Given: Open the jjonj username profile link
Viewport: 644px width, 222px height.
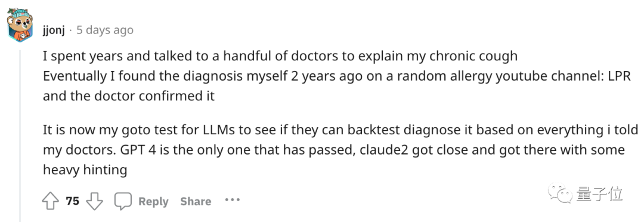Looking at the screenshot, I should click(54, 30).
